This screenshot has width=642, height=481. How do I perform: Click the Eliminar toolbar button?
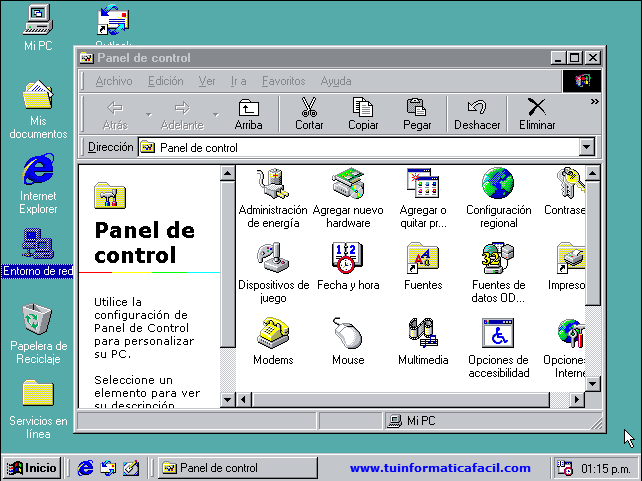[x=537, y=114]
